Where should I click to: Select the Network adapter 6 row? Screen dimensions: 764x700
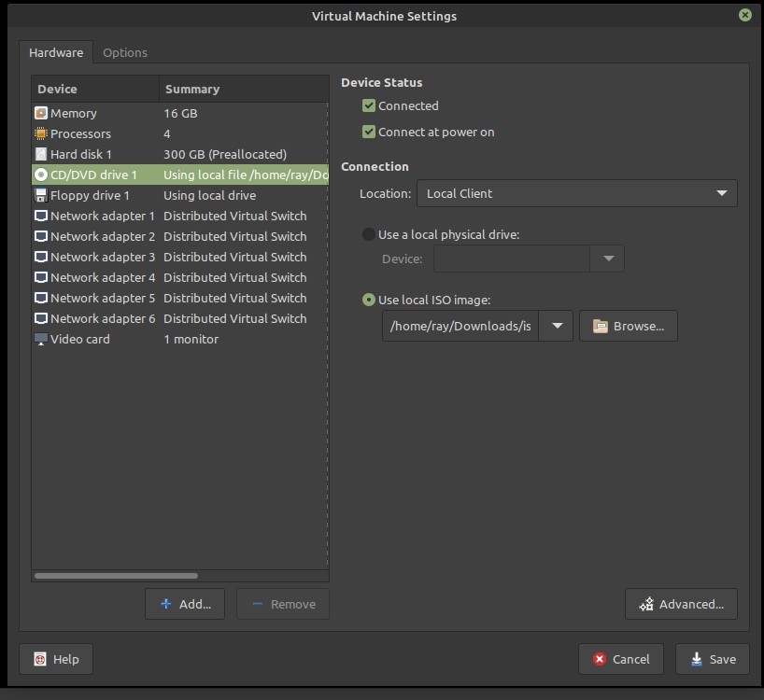[180, 318]
